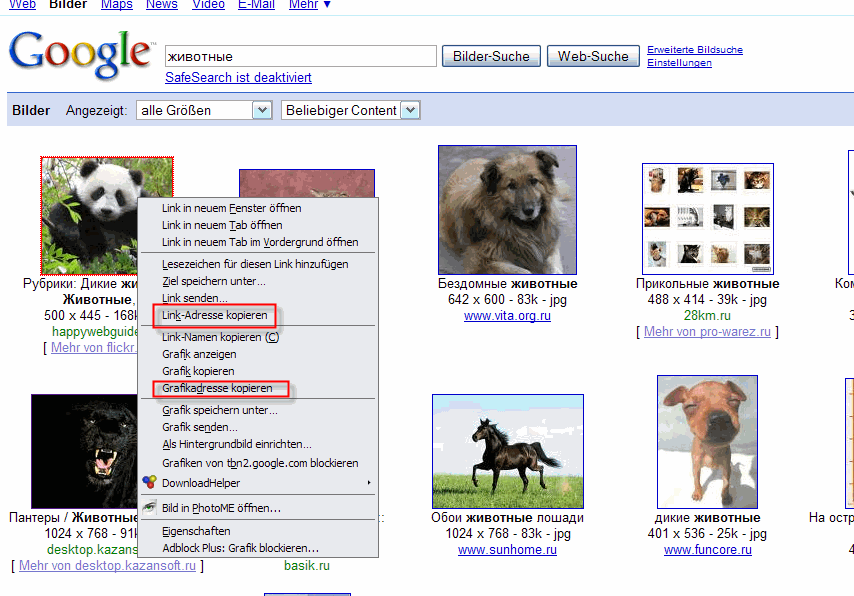The image size is (854, 596).
Task: Follow the 'Erweiterte Bildsuche' link
Action: coord(695,50)
